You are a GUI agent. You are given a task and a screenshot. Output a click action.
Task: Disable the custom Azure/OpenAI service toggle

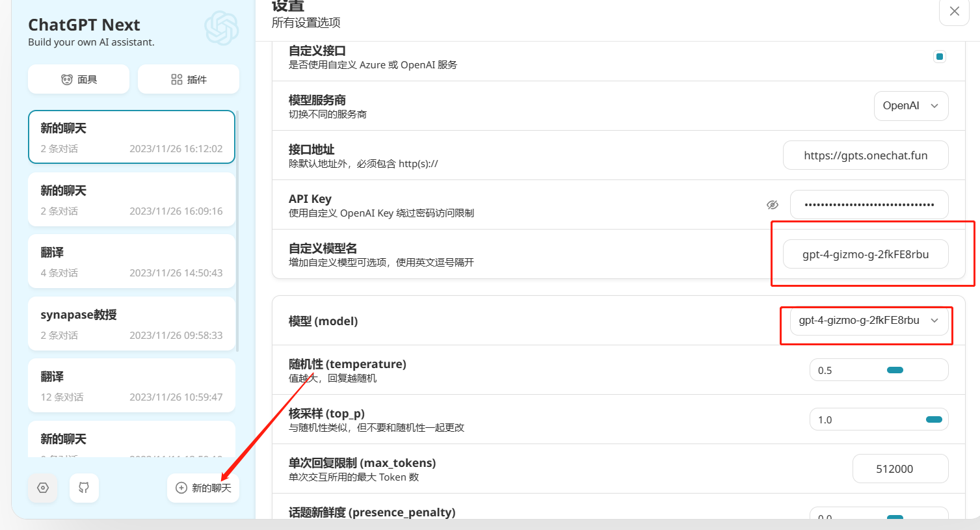coord(939,57)
